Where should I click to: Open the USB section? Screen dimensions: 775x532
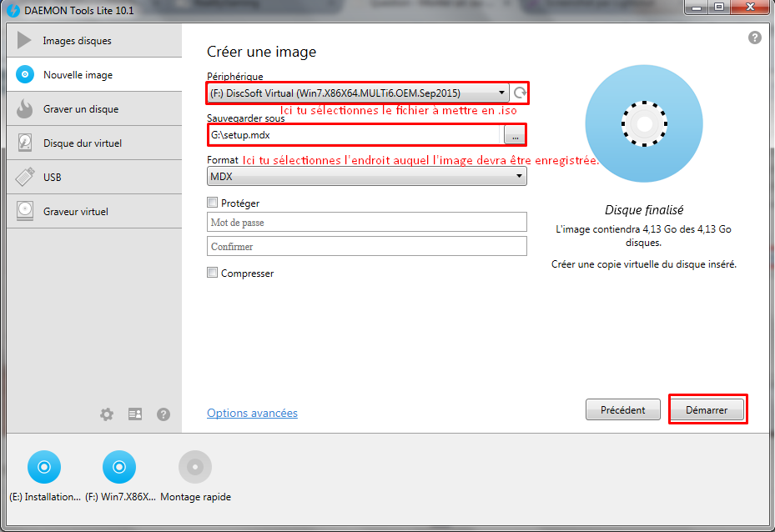click(94, 177)
